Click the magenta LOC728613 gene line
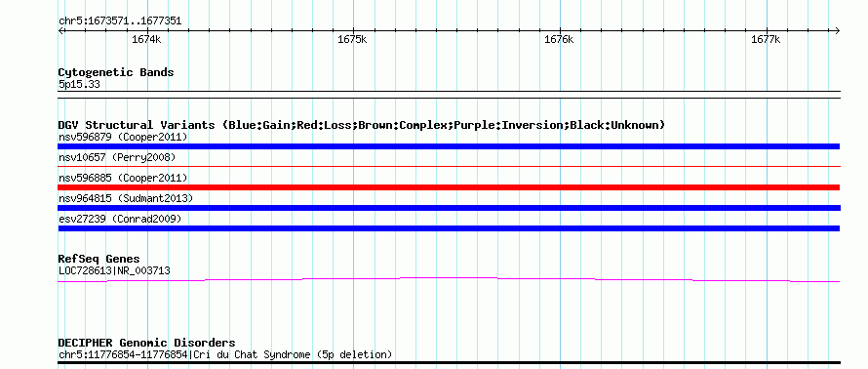The image size is (868, 369). [449, 280]
